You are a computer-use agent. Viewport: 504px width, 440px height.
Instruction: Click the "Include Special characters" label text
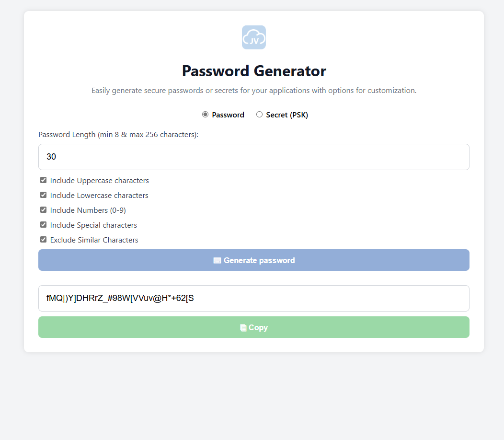coord(93,225)
